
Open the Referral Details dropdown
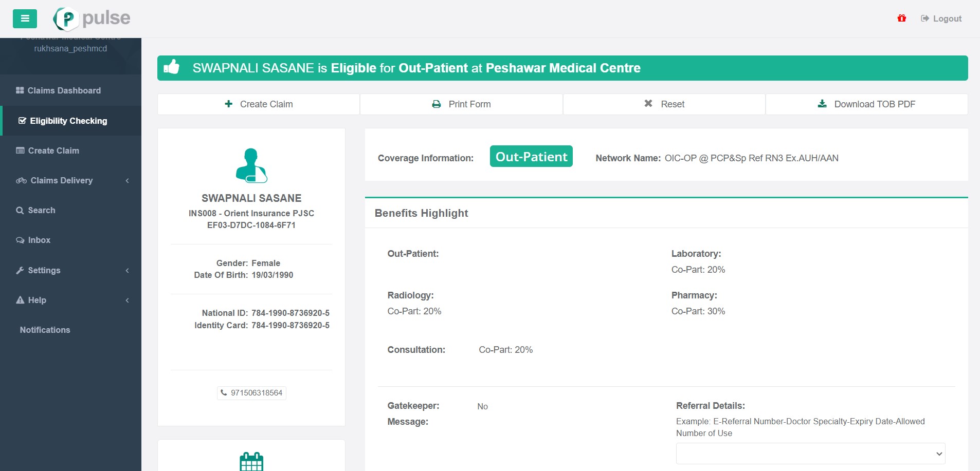pyautogui.click(x=810, y=454)
